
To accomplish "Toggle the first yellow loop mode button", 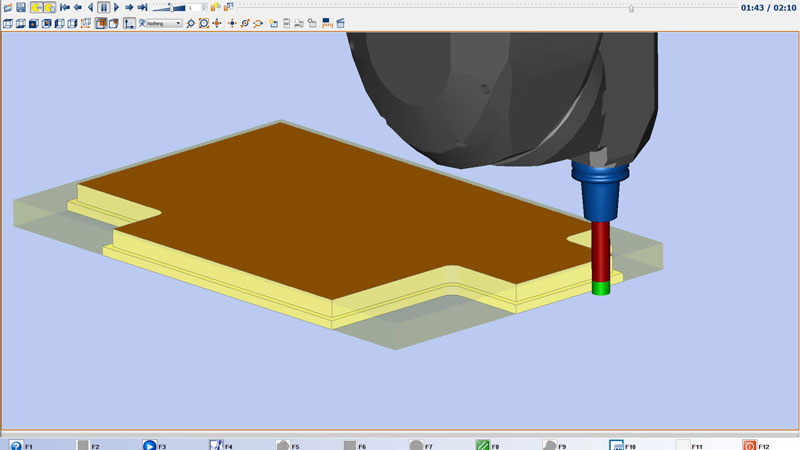I will 36,7.
